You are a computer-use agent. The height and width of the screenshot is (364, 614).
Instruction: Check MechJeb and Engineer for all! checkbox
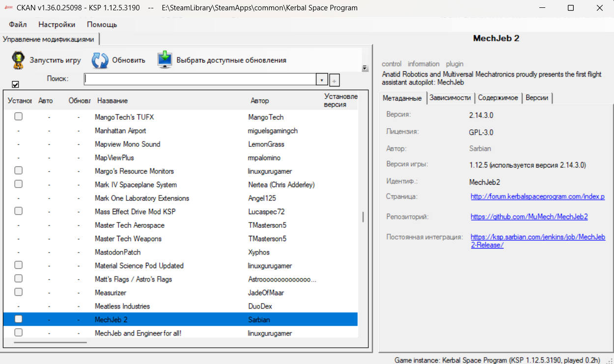18,333
